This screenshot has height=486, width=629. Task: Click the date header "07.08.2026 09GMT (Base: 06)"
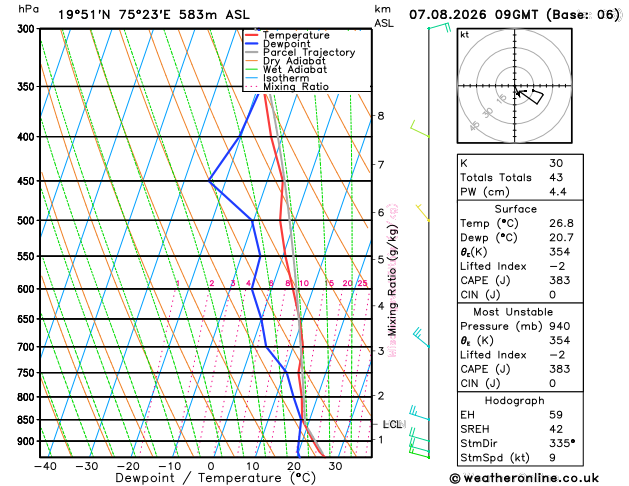pos(515,15)
